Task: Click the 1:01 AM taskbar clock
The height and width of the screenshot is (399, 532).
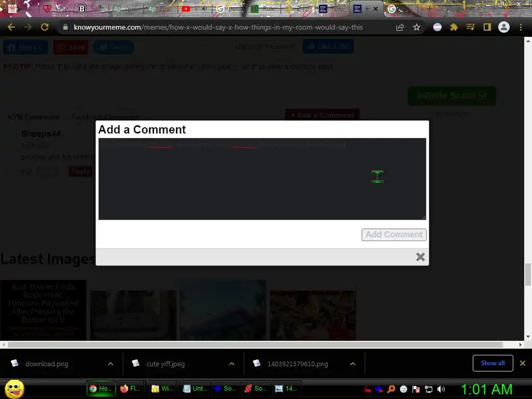Action: click(486, 389)
